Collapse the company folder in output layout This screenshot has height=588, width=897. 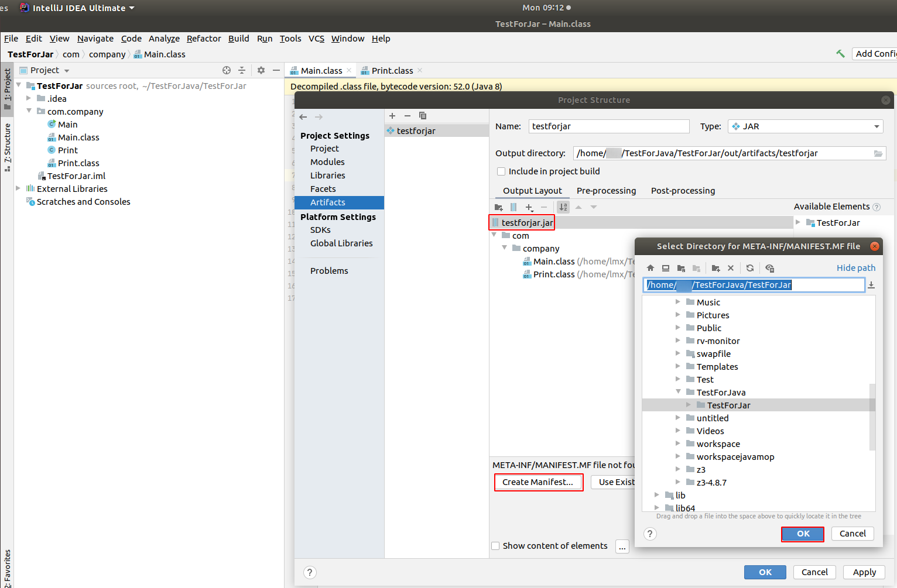pos(504,248)
